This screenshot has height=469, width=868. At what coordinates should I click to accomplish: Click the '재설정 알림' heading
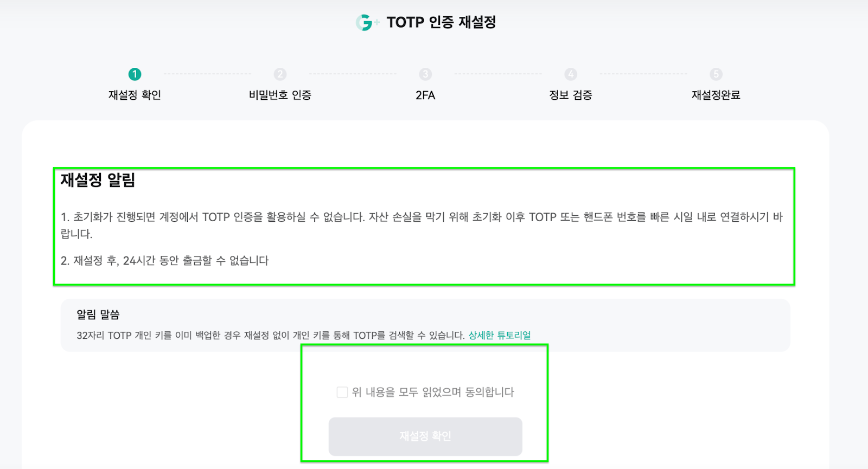pos(98,180)
